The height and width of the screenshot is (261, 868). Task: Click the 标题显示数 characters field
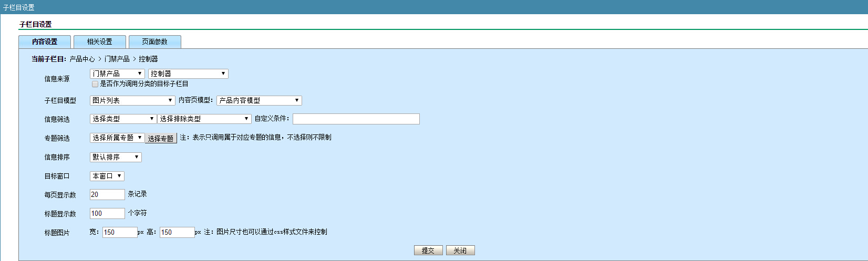coord(107,213)
